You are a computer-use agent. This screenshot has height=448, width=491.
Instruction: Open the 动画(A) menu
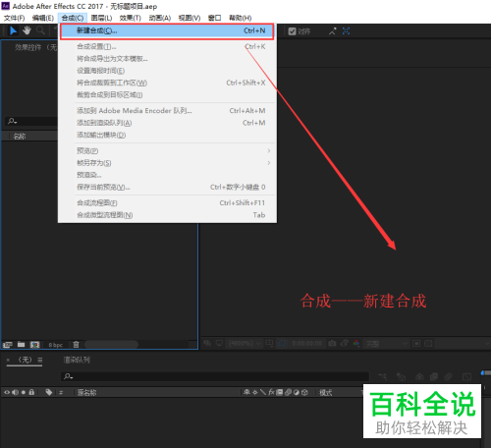pos(160,18)
